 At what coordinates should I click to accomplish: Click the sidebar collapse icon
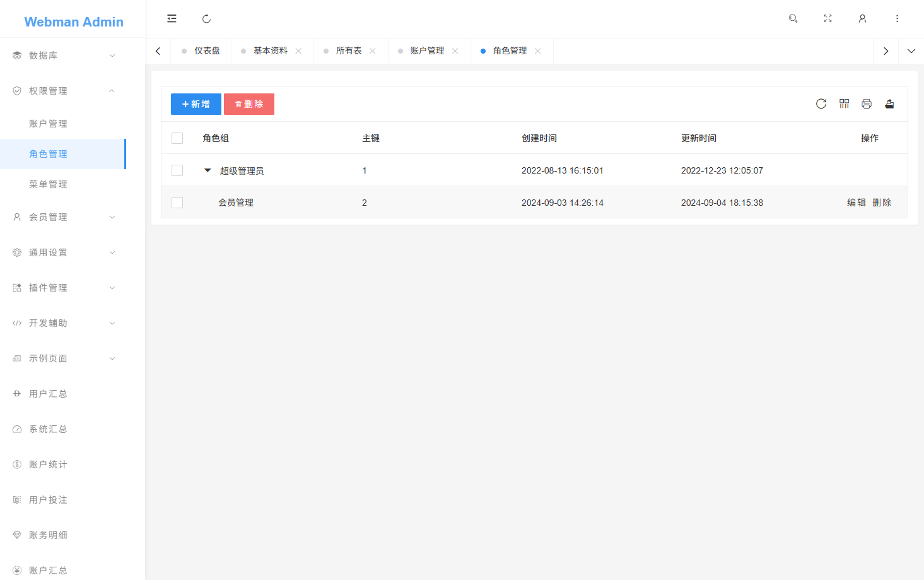tap(172, 18)
